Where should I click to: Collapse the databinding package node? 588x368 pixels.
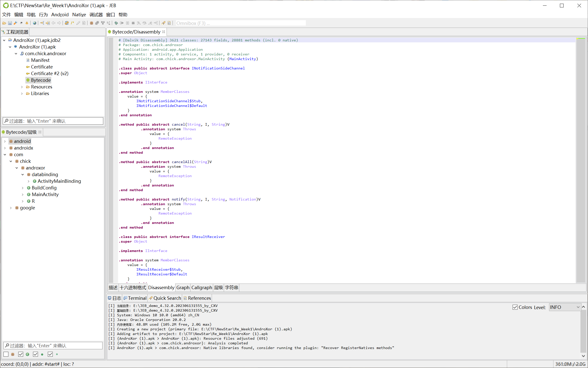(23, 174)
